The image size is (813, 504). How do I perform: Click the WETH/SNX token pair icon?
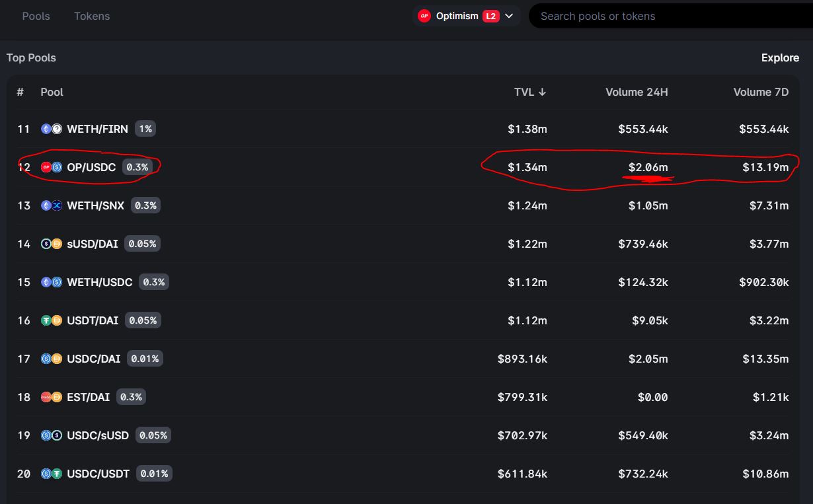click(52, 205)
